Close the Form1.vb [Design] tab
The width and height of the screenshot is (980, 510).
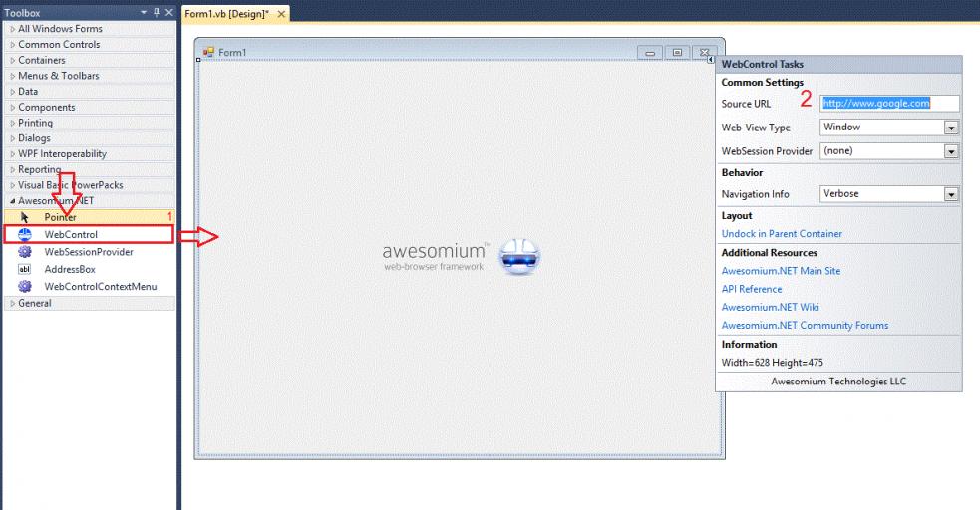click(x=281, y=14)
